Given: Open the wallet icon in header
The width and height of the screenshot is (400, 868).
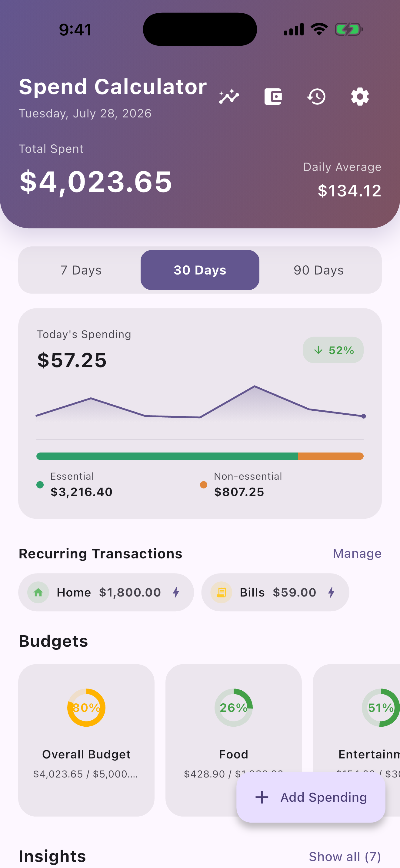Looking at the screenshot, I should pyautogui.click(x=273, y=97).
